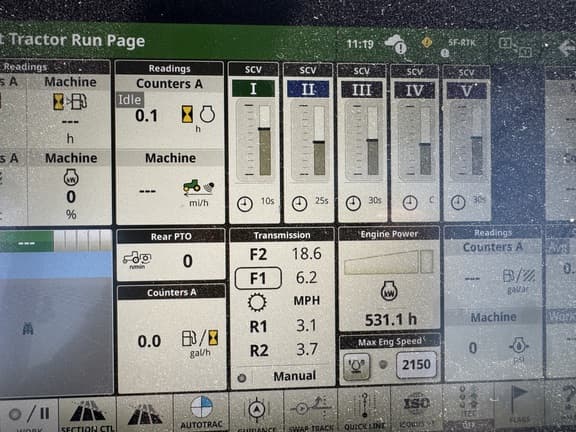Open the cloud sync warning icon

point(395,44)
